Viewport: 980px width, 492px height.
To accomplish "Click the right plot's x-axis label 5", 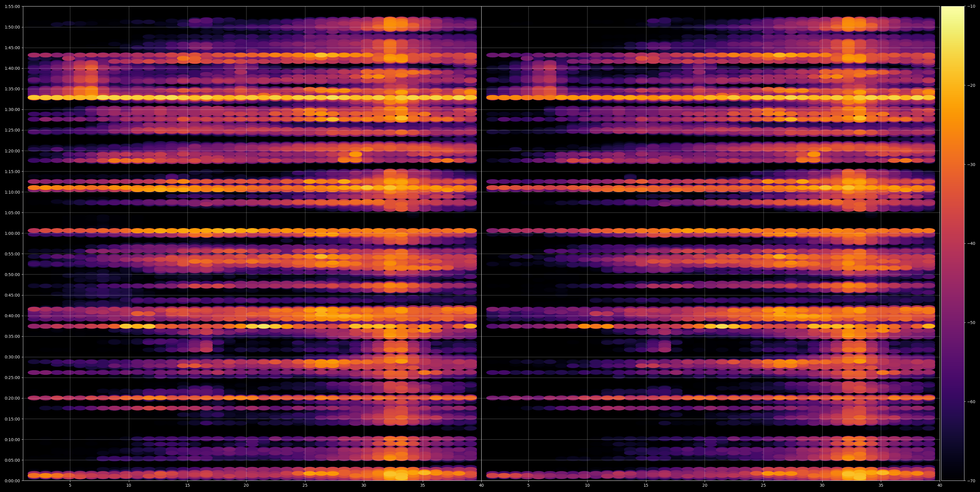I will [x=528, y=486].
